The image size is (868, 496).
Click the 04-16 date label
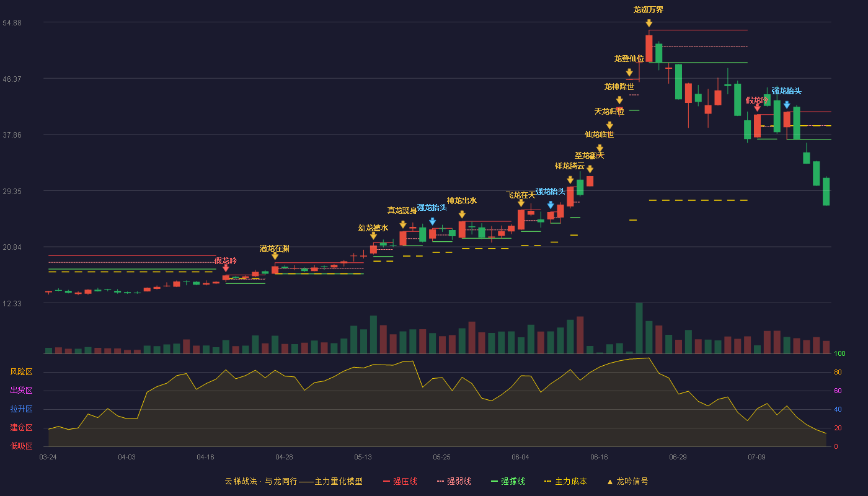(205, 457)
